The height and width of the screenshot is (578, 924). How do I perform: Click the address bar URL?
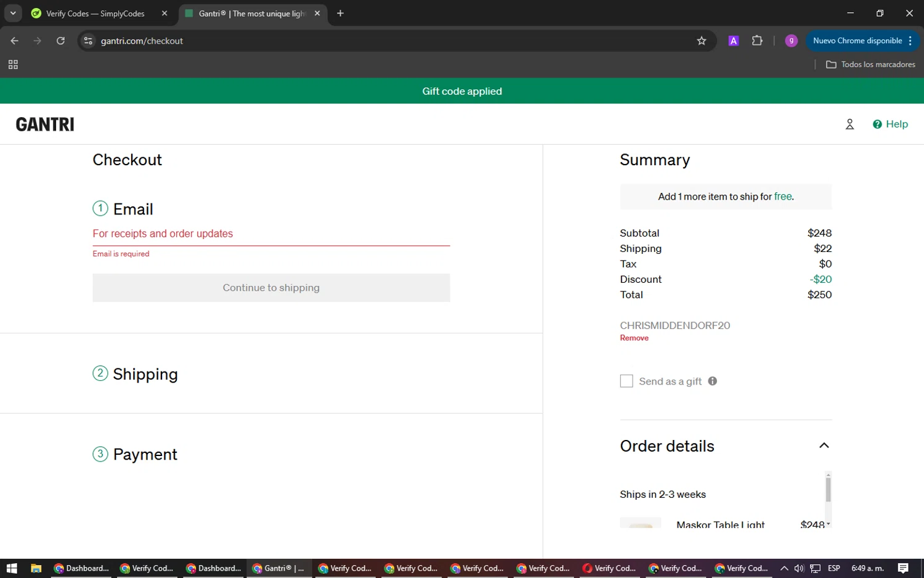[x=142, y=41]
